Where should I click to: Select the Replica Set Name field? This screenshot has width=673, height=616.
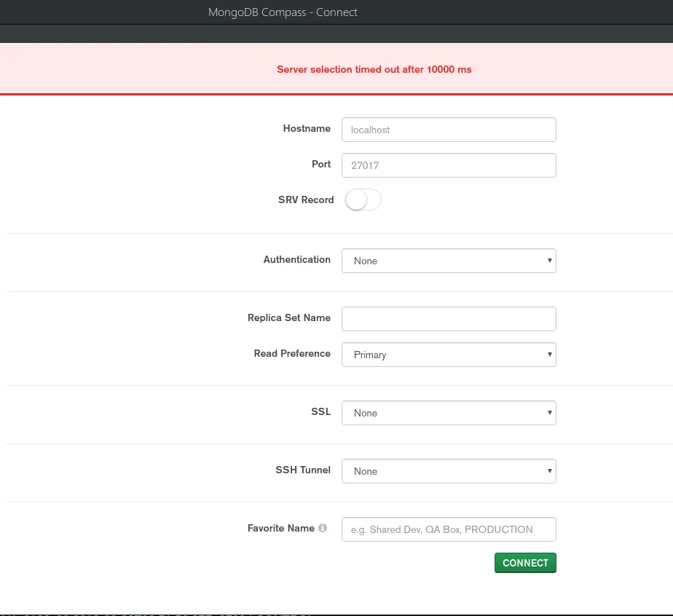pos(449,319)
